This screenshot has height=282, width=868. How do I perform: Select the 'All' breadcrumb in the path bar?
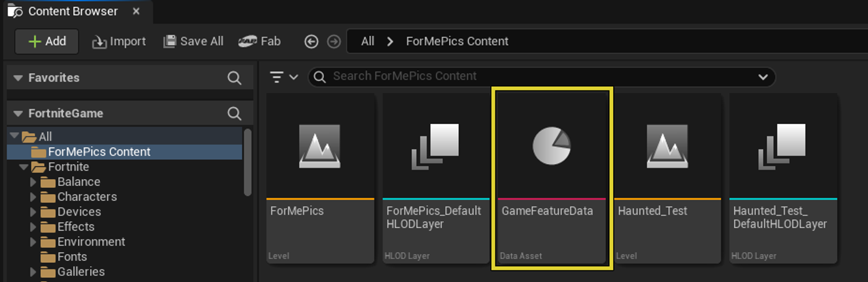click(368, 42)
